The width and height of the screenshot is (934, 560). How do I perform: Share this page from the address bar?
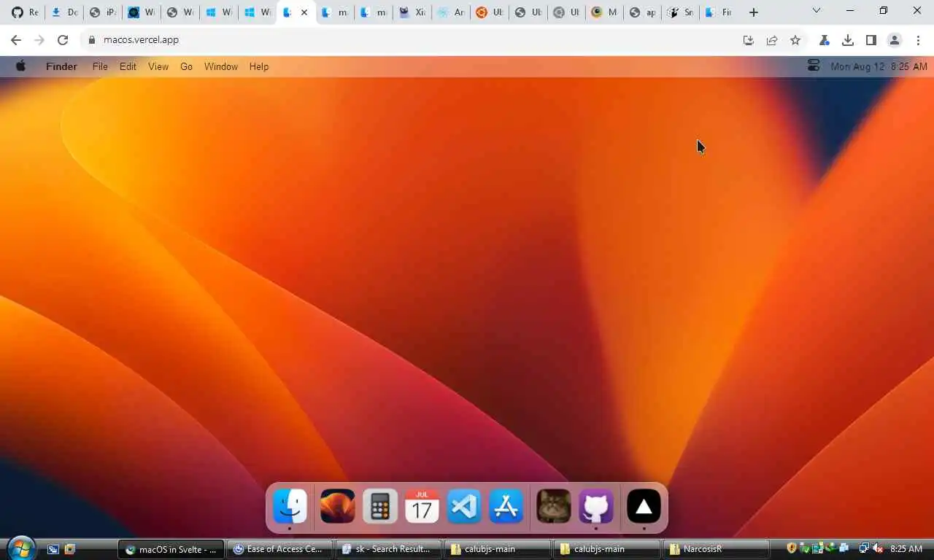pyautogui.click(x=771, y=40)
